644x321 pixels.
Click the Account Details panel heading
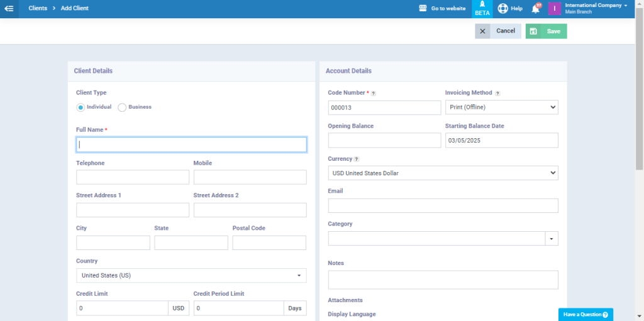tap(348, 71)
